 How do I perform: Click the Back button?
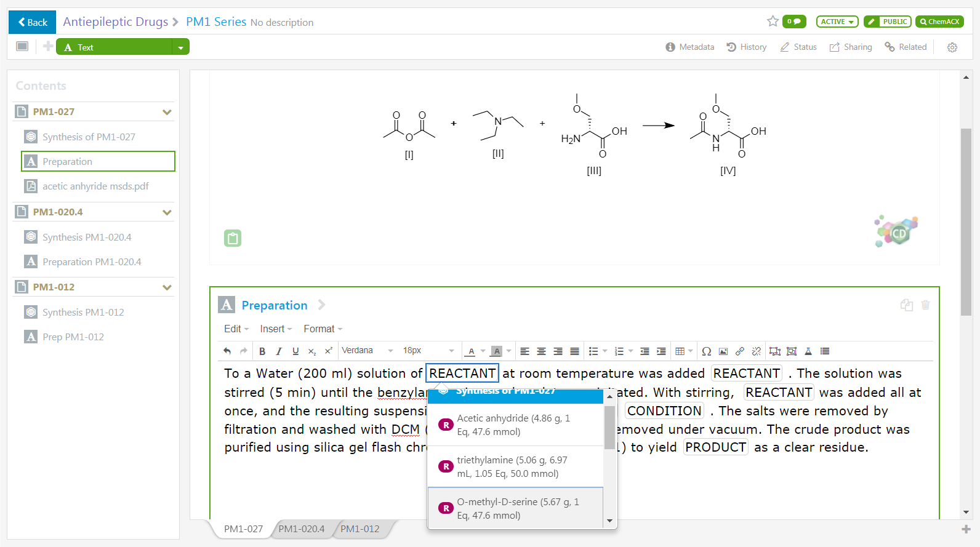pos(33,22)
